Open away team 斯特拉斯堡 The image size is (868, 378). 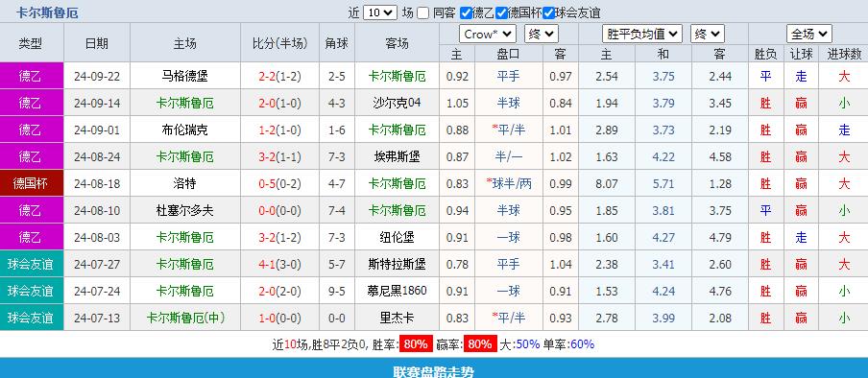[x=397, y=265]
